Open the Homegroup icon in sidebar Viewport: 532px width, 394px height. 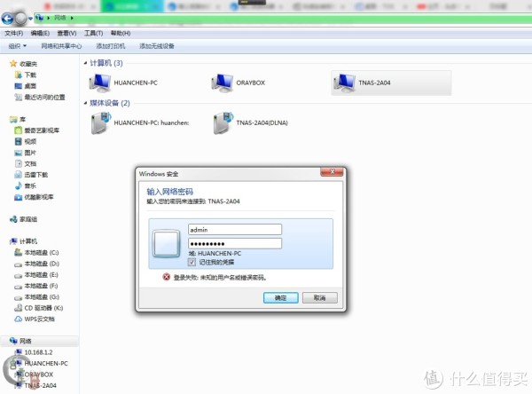tap(13, 219)
